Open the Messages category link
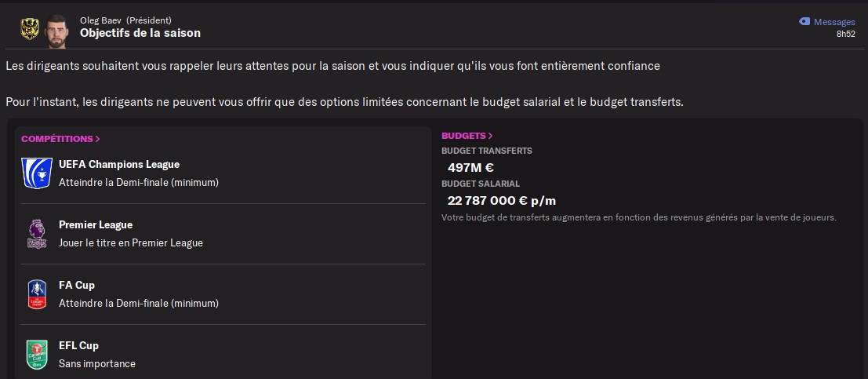 (x=834, y=22)
